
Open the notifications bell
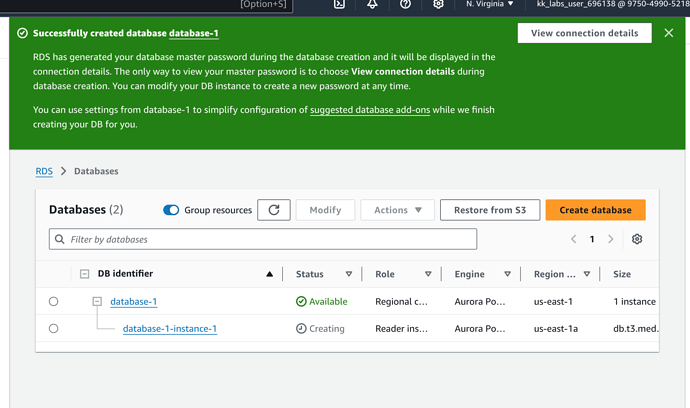(372, 5)
